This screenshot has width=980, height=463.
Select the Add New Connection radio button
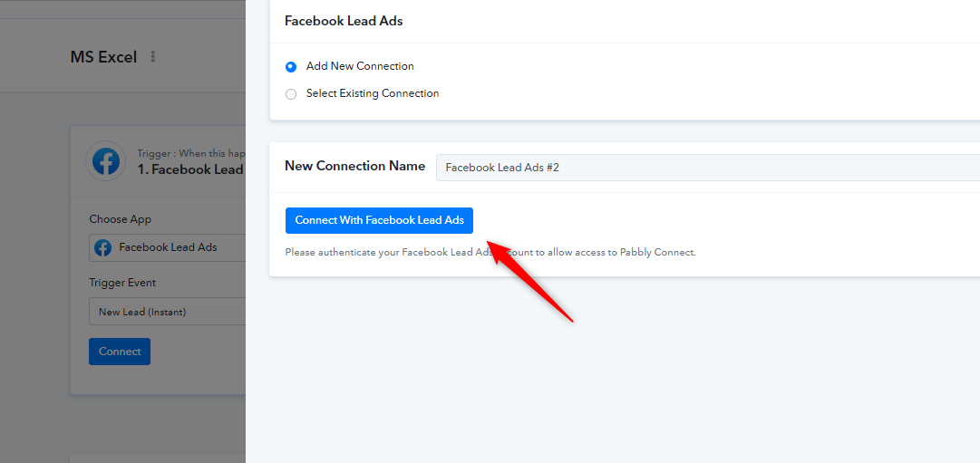[x=291, y=67]
